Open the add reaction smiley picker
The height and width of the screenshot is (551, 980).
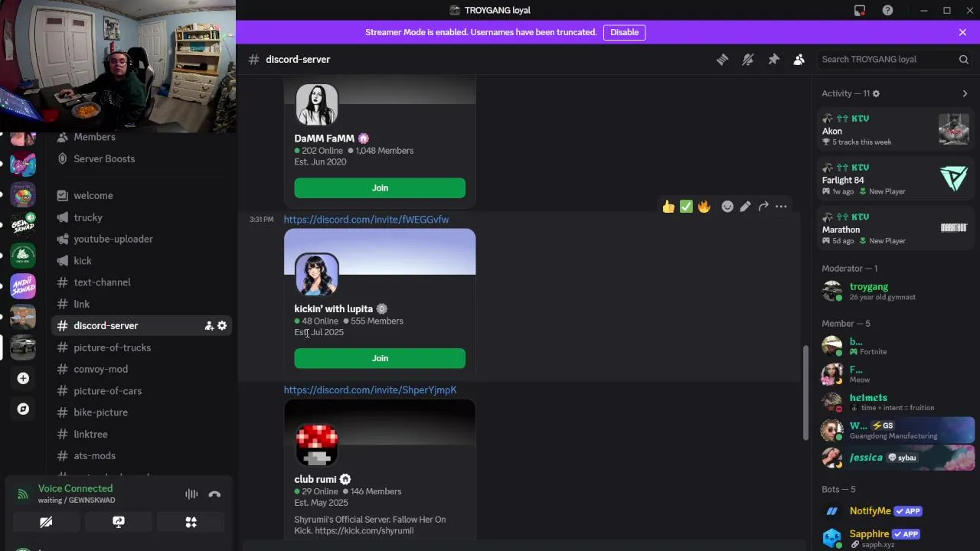coord(727,207)
